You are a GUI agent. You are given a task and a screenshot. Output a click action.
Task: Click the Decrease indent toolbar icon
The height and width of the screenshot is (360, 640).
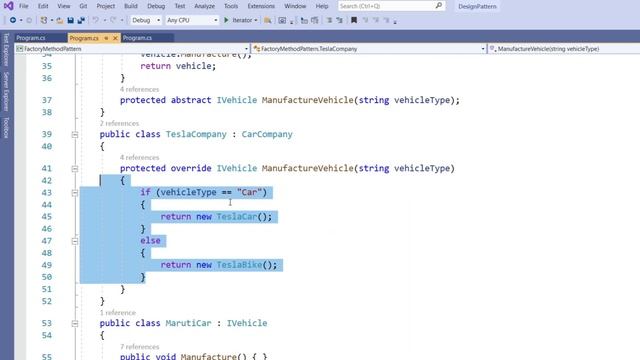(x=329, y=20)
